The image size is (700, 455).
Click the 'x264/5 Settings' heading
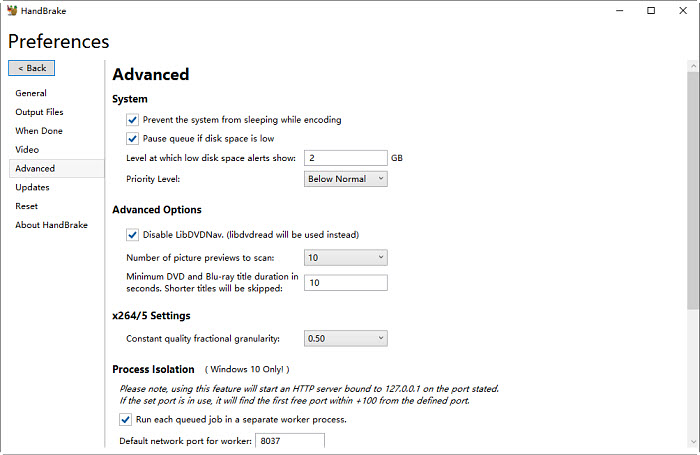(151, 316)
